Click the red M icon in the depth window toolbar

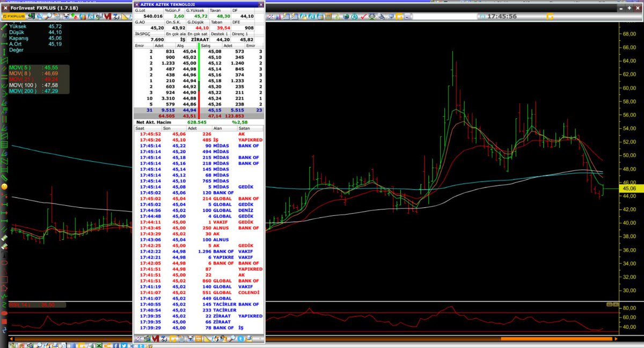coord(155,339)
